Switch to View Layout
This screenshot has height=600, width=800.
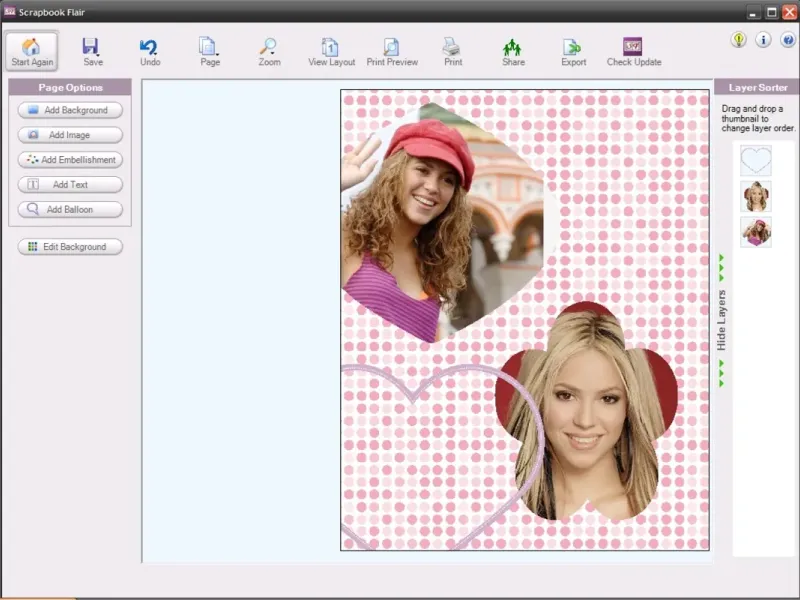(331, 52)
